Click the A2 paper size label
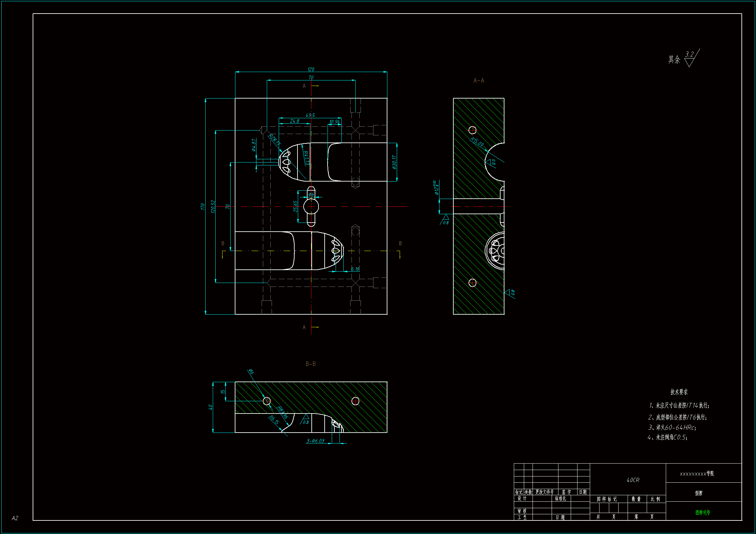Viewport: 756px width, 534px height. click(15, 518)
